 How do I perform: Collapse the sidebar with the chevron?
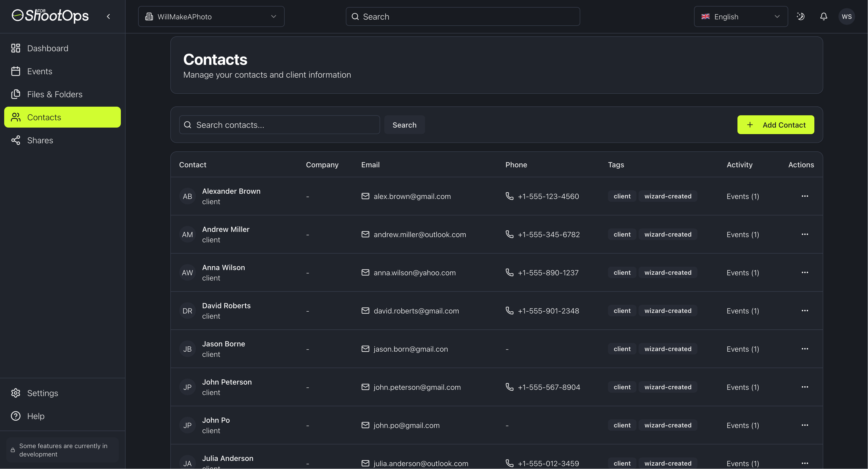(109, 16)
